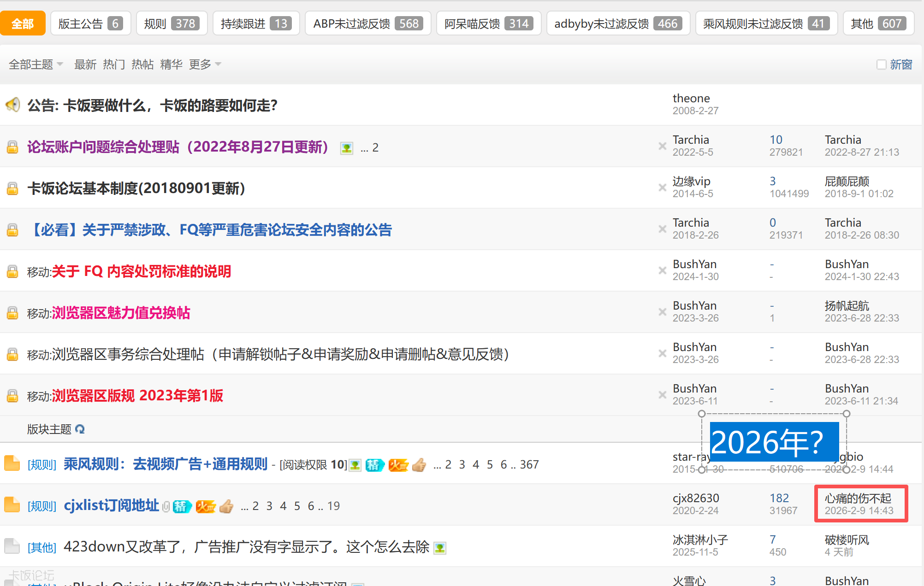Click image attachment icon on 论坛账户问题 thread
Viewport: 924px width, 586px height.
[346, 148]
